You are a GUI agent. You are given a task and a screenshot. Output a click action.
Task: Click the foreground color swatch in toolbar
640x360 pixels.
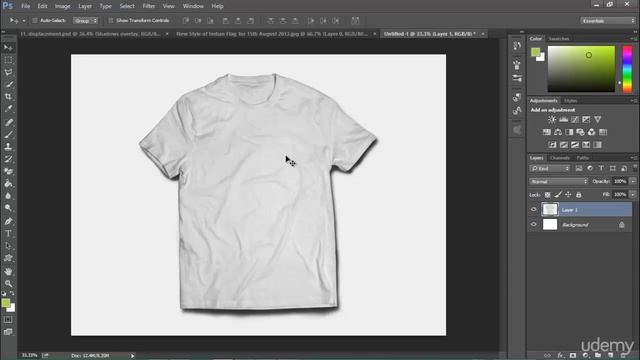pyautogui.click(x=5, y=302)
